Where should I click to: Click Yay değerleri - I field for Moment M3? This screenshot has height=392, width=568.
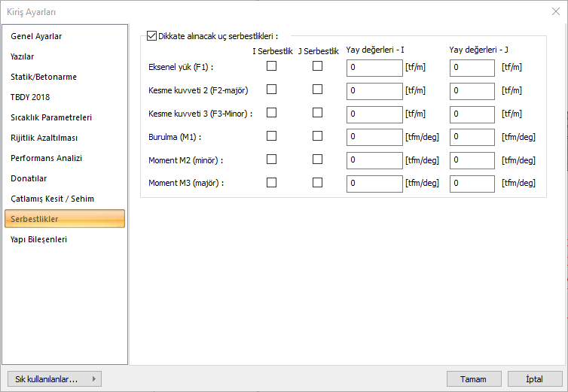point(374,184)
